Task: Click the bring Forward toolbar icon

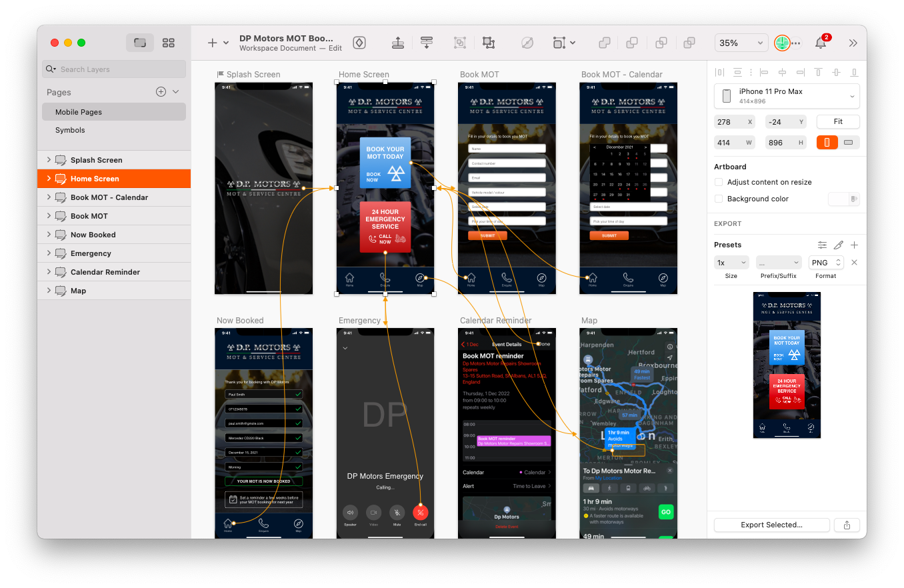Action: 398,43
